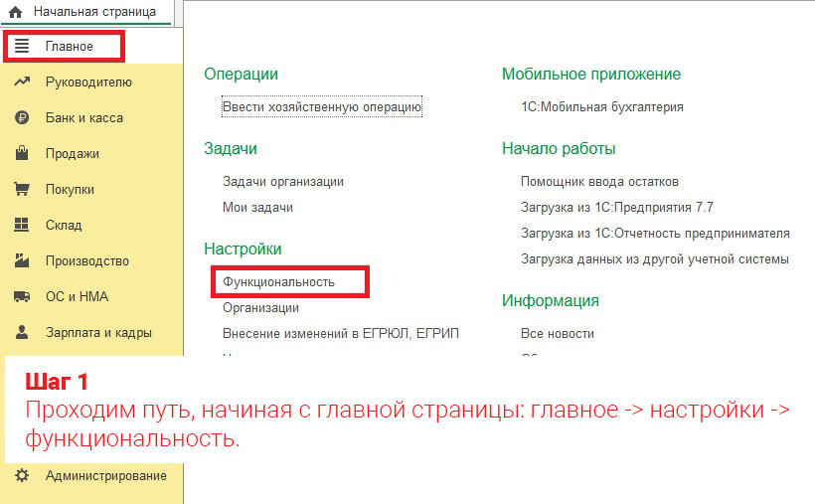Open the Продажи section
Viewport: 815px width, 504px height.
point(73,153)
